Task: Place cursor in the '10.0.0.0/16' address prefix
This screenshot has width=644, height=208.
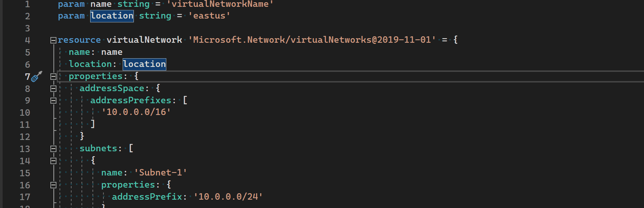Action: tap(136, 112)
